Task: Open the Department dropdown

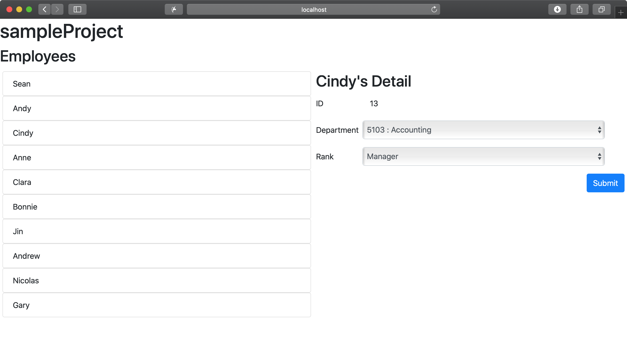Action: (x=483, y=130)
